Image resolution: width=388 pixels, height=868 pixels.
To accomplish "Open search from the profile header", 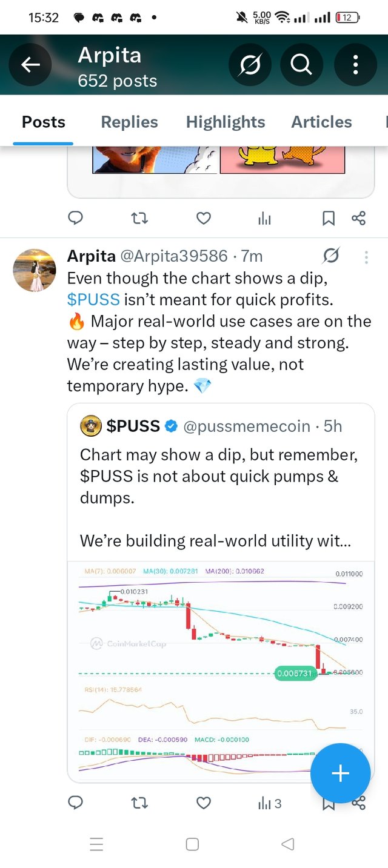I will click(x=301, y=65).
